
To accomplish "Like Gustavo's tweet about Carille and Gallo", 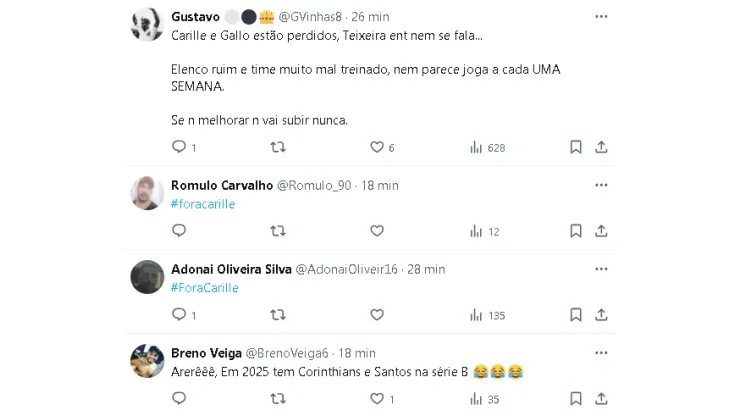I will [x=377, y=147].
